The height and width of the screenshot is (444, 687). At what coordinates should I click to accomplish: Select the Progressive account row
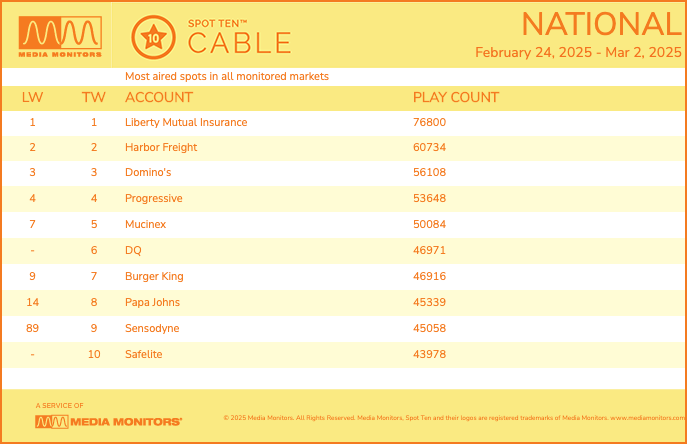[344, 199]
